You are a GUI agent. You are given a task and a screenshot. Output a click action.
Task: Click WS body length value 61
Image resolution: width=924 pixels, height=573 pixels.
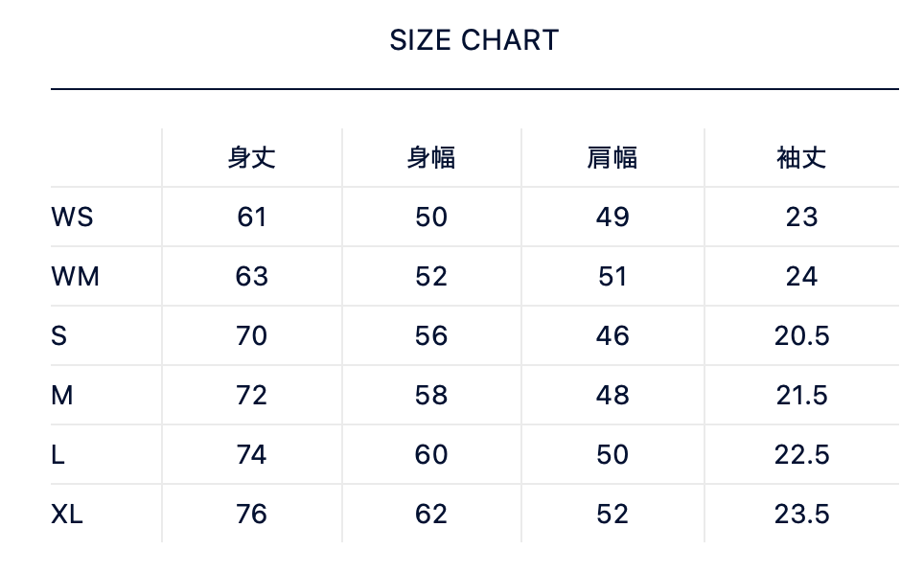[x=252, y=218]
